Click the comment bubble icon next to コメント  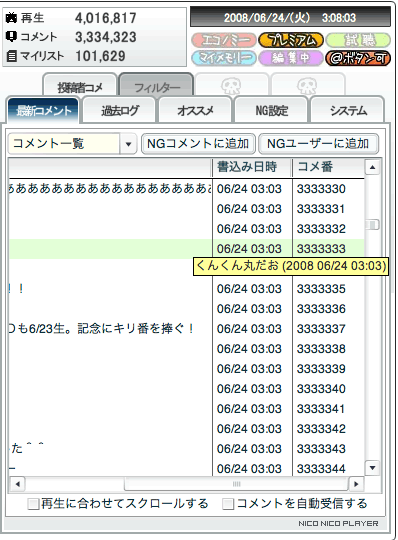tap(11, 36)
